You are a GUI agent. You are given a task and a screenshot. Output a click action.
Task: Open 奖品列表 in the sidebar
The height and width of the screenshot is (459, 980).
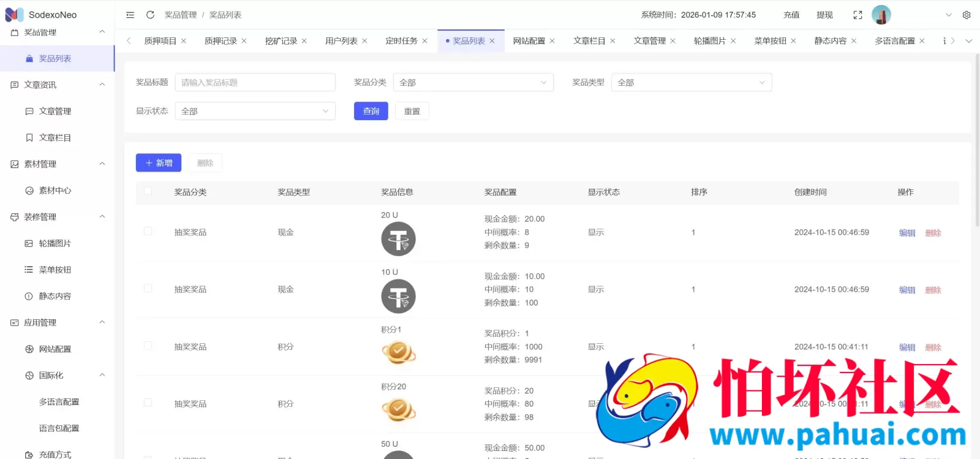56,59
